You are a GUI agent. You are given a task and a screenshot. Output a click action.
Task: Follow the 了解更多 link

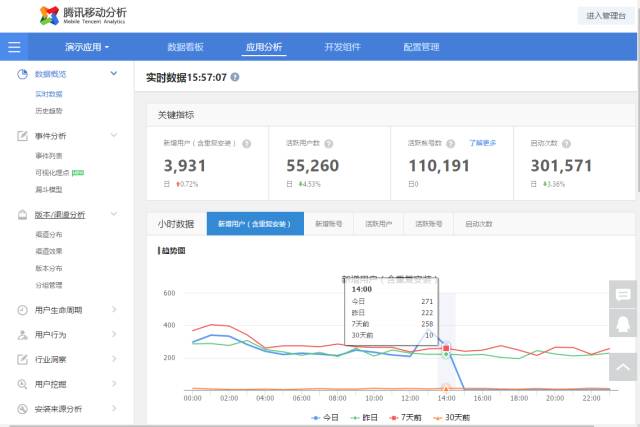pos(482,143)
